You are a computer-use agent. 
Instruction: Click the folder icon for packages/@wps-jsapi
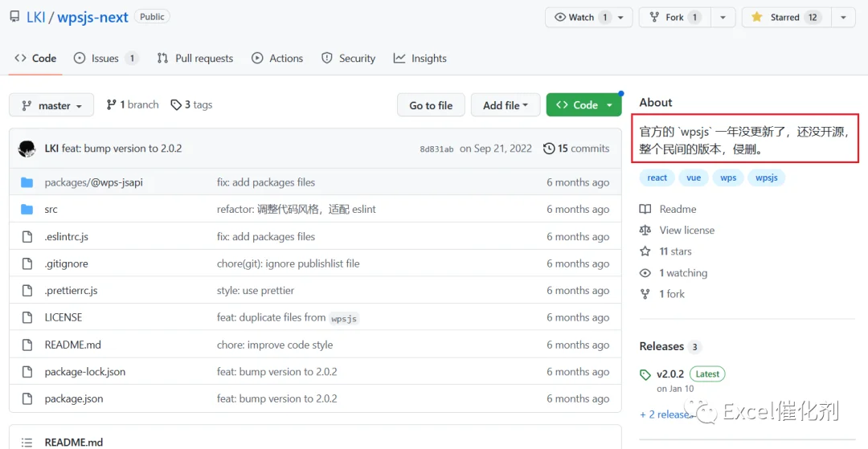point(27,182)
